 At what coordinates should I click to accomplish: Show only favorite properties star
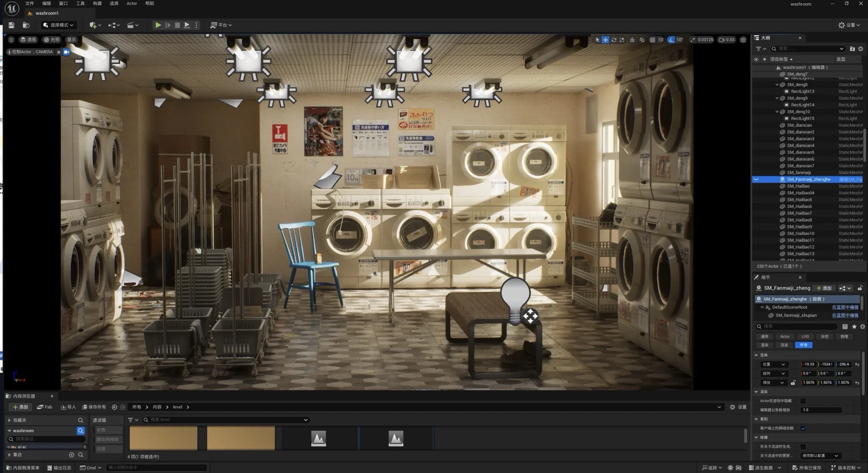854,327
